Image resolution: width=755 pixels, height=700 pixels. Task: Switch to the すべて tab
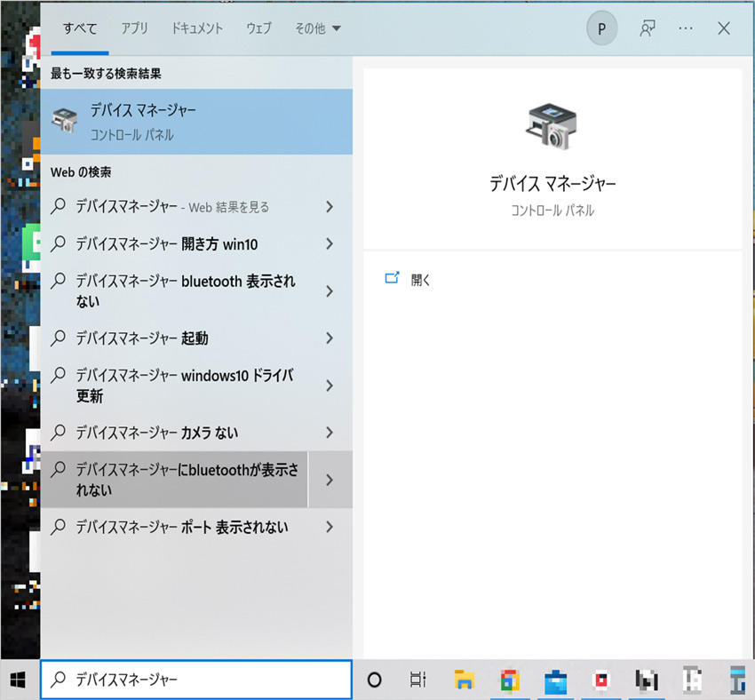80,29
